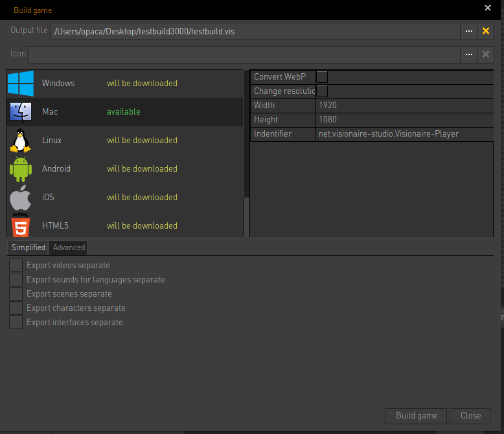Check Export interfaces separate

pyautogui.click(x=16, y=323)
